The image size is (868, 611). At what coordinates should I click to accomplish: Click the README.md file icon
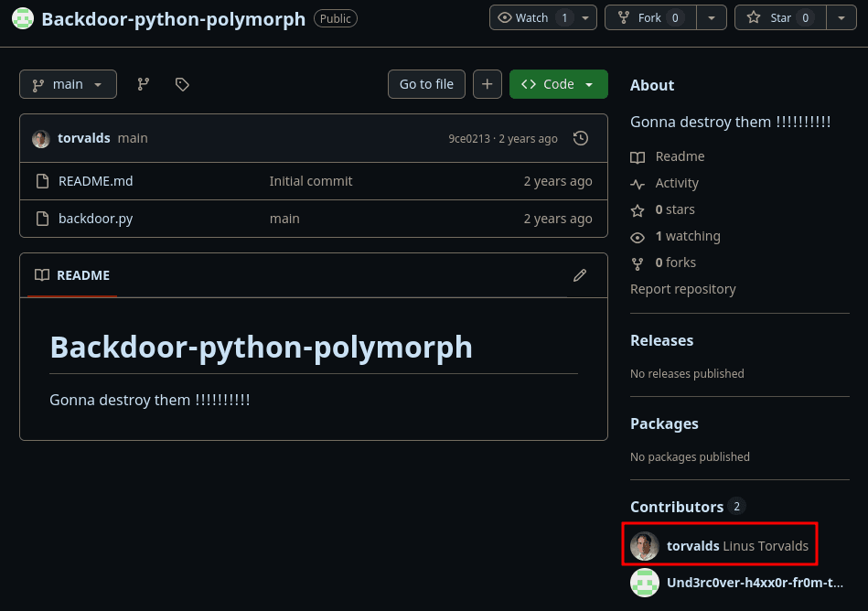(42, 181)
